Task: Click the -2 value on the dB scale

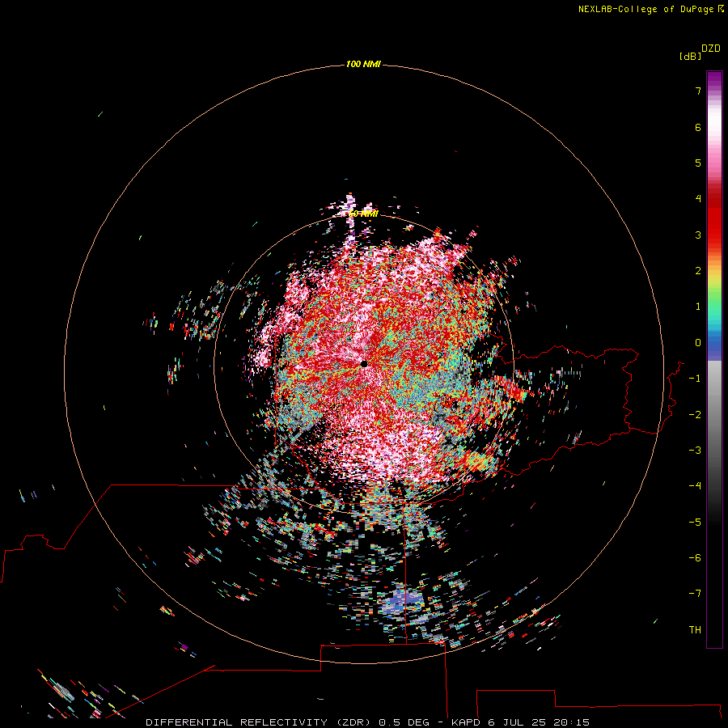Action: point(695,415)
